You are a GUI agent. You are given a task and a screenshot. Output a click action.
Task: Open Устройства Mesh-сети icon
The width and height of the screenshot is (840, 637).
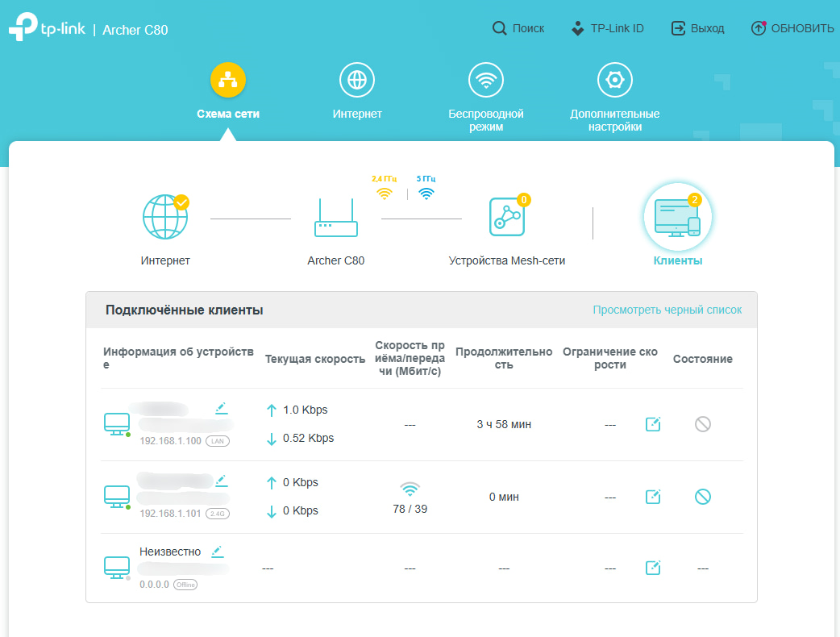(507, 217)
